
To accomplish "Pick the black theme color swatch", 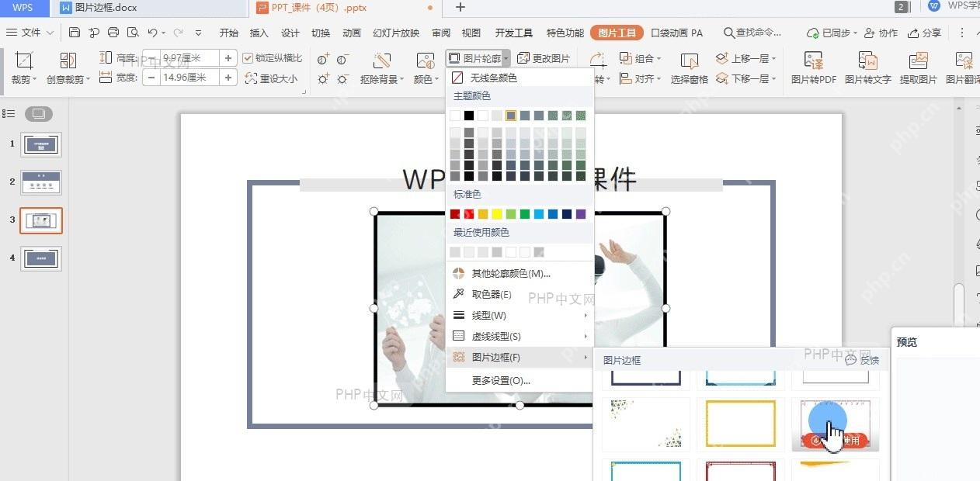I will 468,116.
